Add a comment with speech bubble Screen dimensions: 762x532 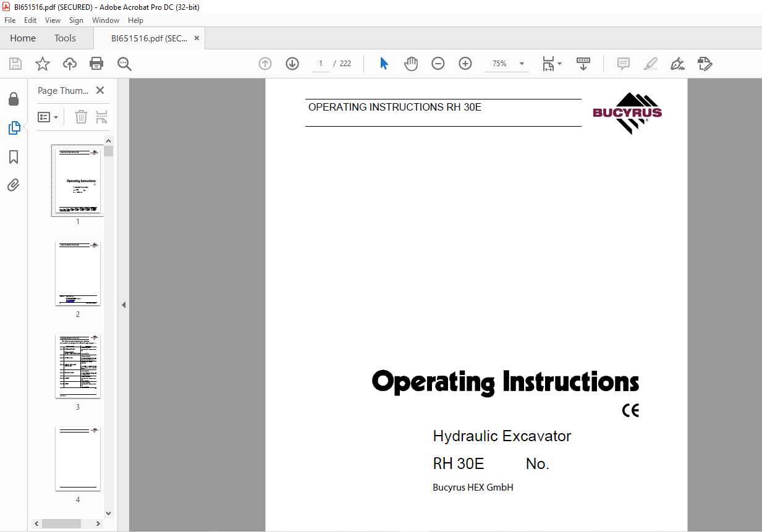click(624, 64)
